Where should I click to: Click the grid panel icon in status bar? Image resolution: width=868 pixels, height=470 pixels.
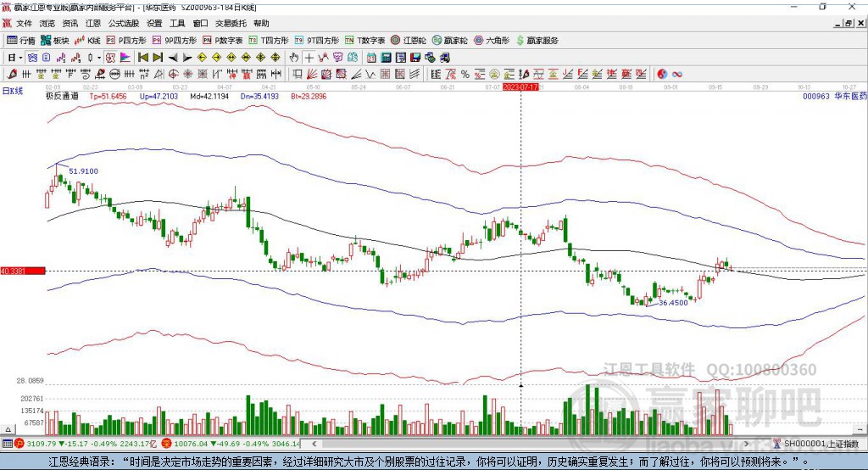7,444
